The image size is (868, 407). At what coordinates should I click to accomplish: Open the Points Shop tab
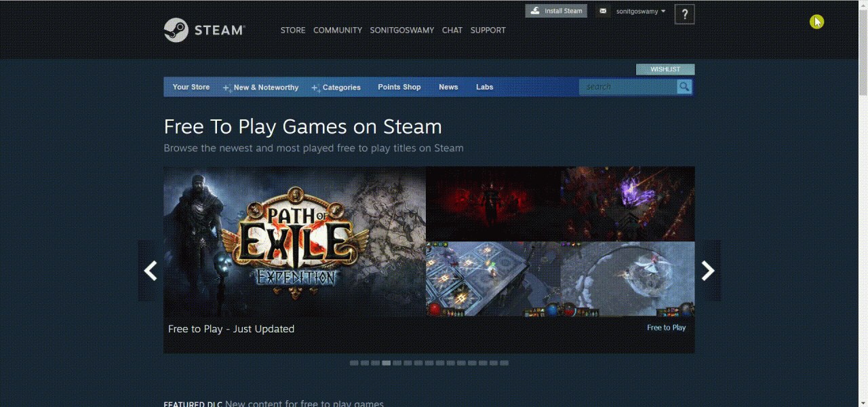(x=399, y=87)
